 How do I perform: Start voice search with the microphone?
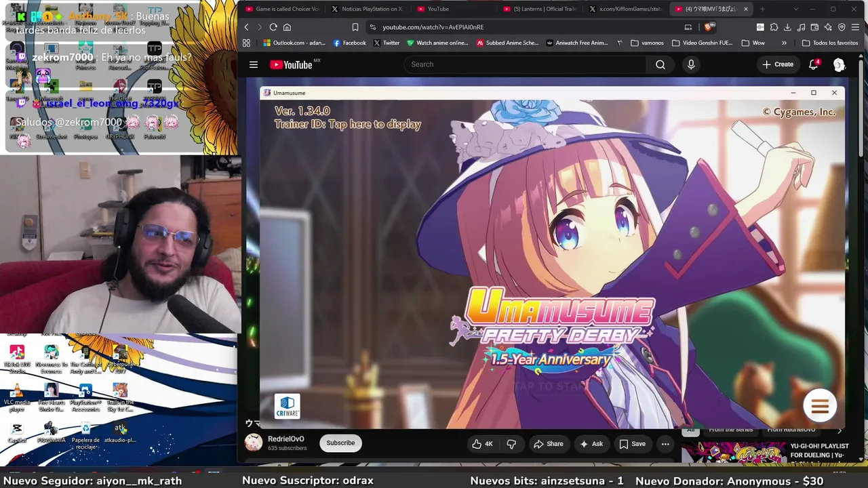tap(691, 64)
